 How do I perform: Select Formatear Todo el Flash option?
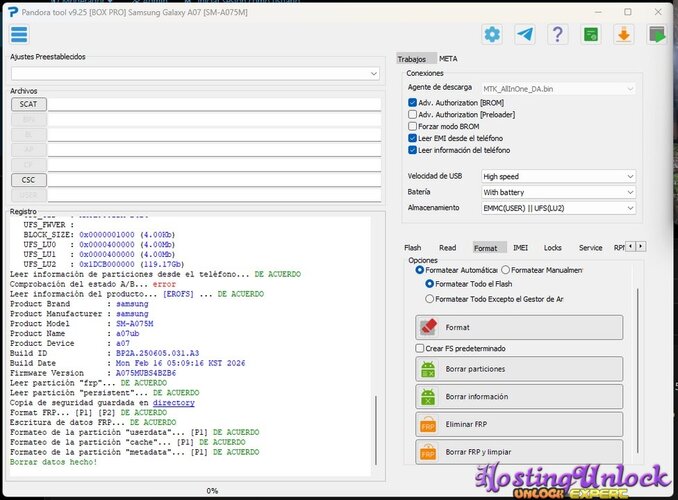[x=429, y=284]
